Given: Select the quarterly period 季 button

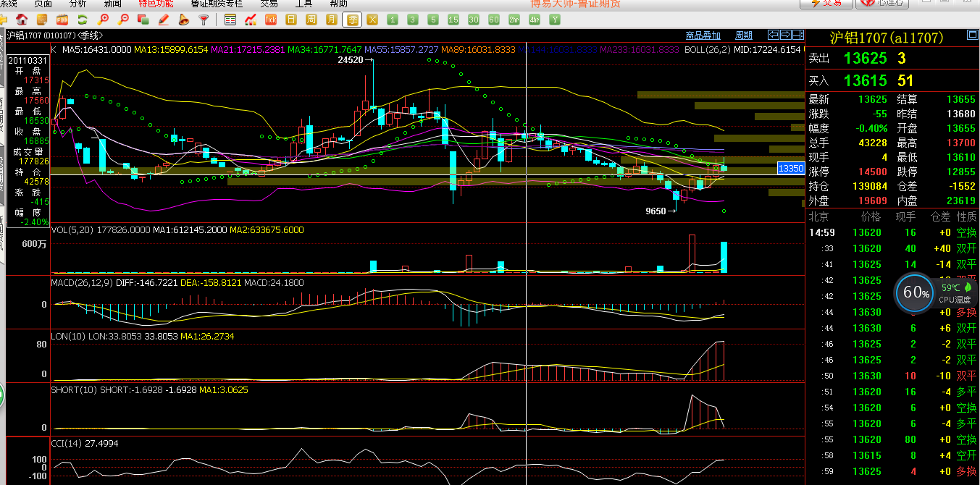Looking at the screenshot, I should click(352, 20).
